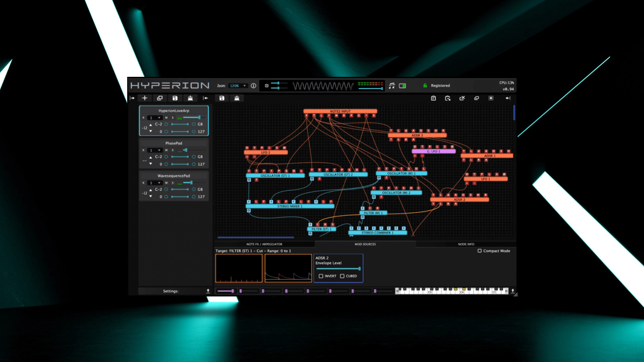Mute the HyperionLoveArp layer
This screenshot has height=362, width=644.
166,118
